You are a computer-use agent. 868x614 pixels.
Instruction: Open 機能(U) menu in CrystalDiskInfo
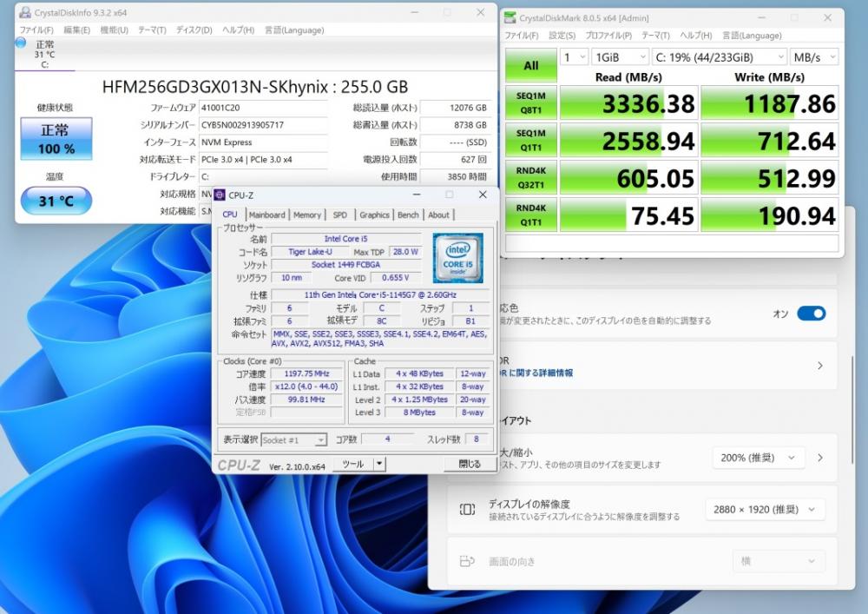[x=114, y=30]
